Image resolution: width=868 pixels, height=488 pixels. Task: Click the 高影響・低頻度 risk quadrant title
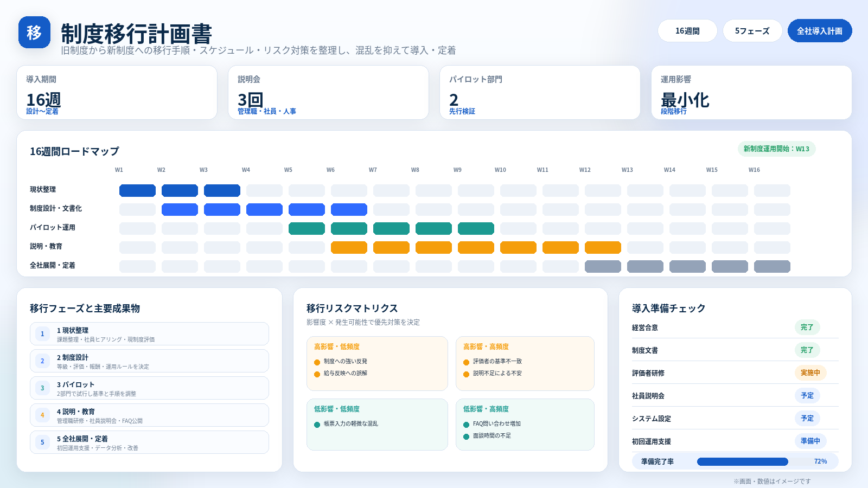[x=337, y=346]
